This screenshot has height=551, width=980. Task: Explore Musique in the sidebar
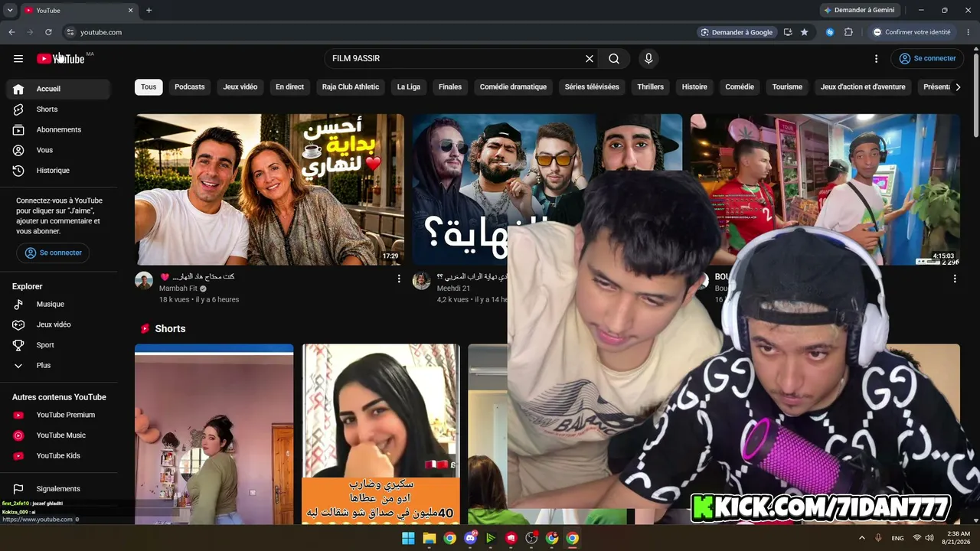[x=58, y=304]
